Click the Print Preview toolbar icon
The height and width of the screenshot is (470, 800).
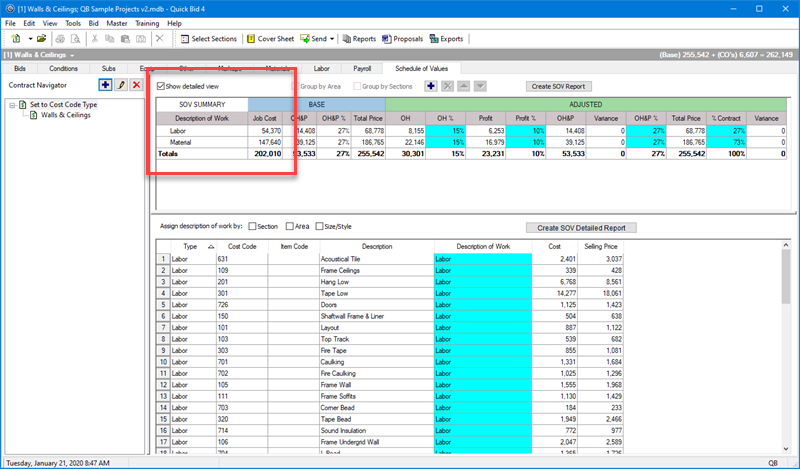point(75,39)
